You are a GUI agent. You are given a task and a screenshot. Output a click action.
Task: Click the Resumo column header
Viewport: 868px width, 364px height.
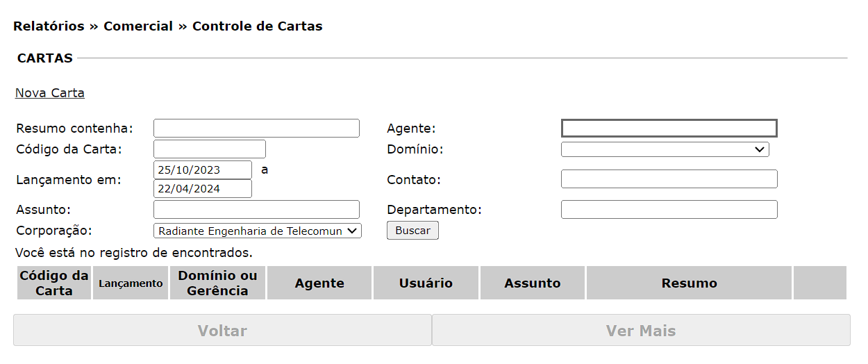689,283
